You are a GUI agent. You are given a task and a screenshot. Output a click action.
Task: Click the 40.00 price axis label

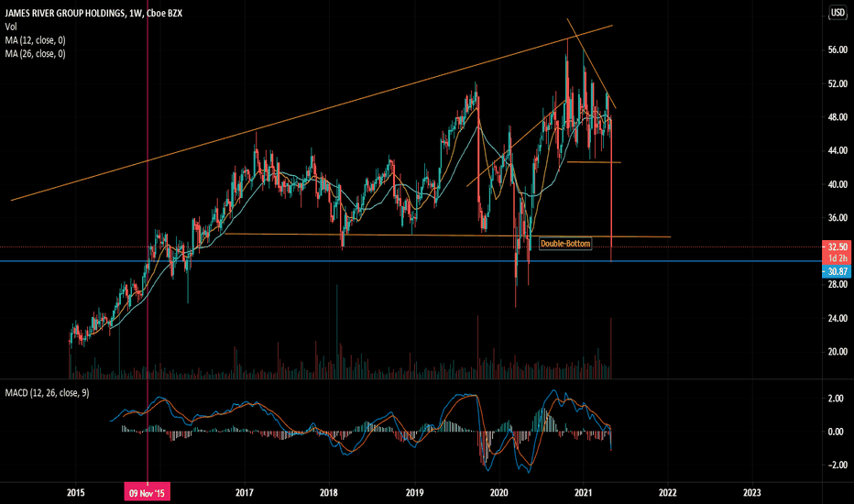(x=838, y=184)
